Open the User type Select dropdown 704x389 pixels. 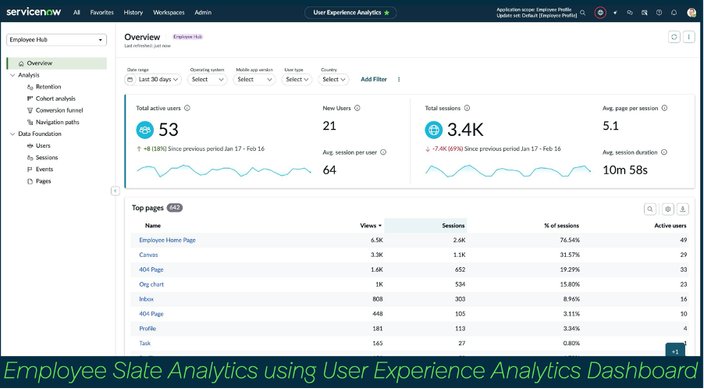[x=297, y=80]
